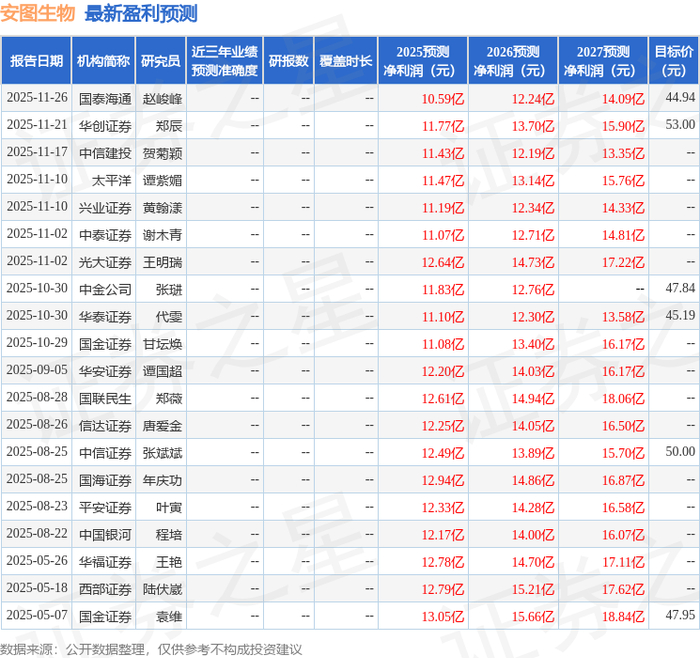700x658 pixels.
Task: Select the 研报数 column header
Action: click(288, 61)
